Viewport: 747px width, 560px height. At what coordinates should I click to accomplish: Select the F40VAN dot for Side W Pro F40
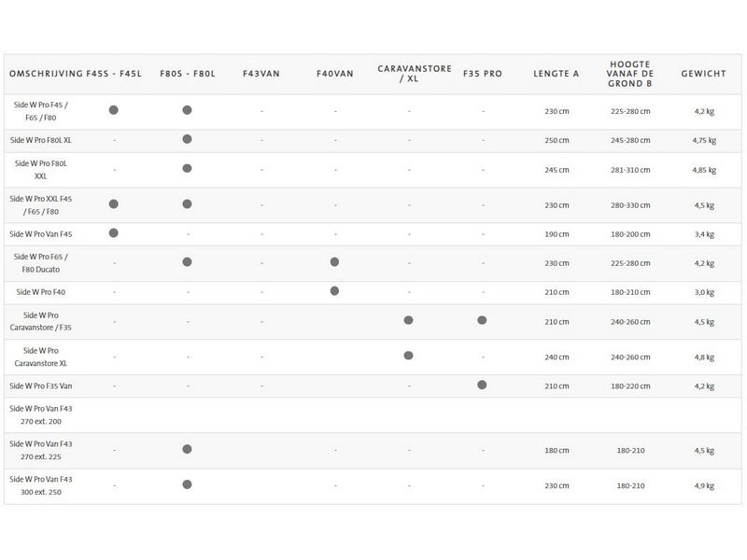pyautogui.click(x=334, y=291)
